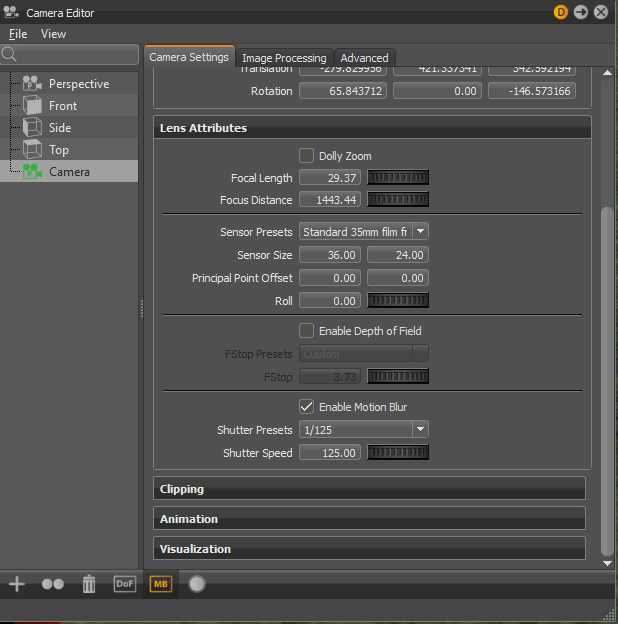Image resolution: width=618 pixels, height=624 pixels.
Task: Click the green Camera icon in tree
Action: [x=32, y=172]
